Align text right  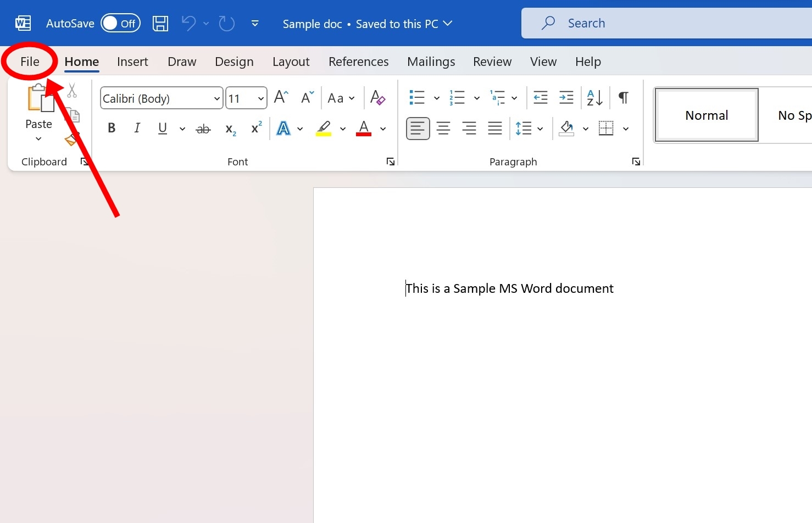[x=469, y=129]
